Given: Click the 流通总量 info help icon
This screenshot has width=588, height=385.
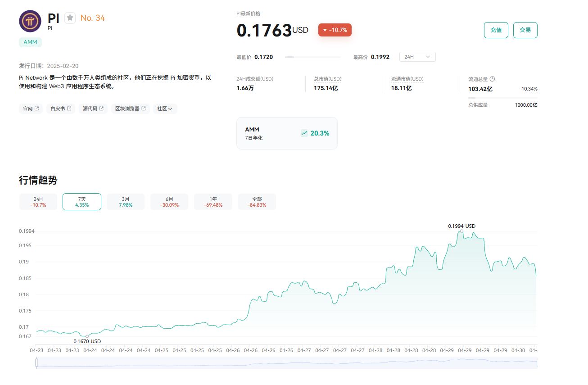Looking at the screenshot, I should point(492,79).
